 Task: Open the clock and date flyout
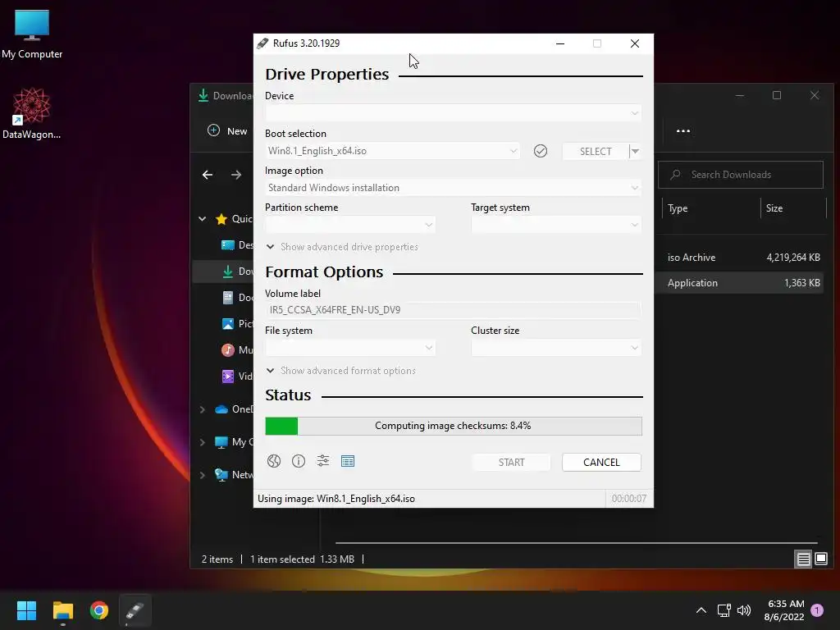(784, 610)
